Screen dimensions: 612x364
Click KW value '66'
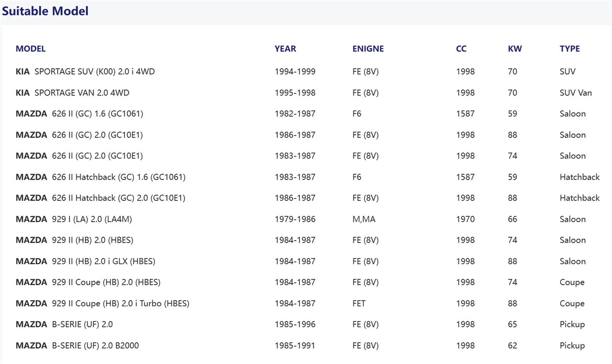[512, 219]
